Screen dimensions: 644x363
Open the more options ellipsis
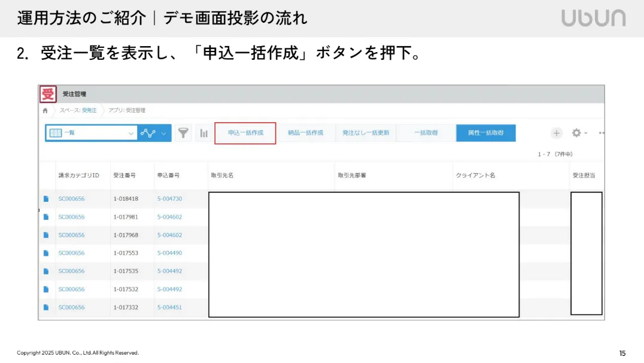(602, 133)
